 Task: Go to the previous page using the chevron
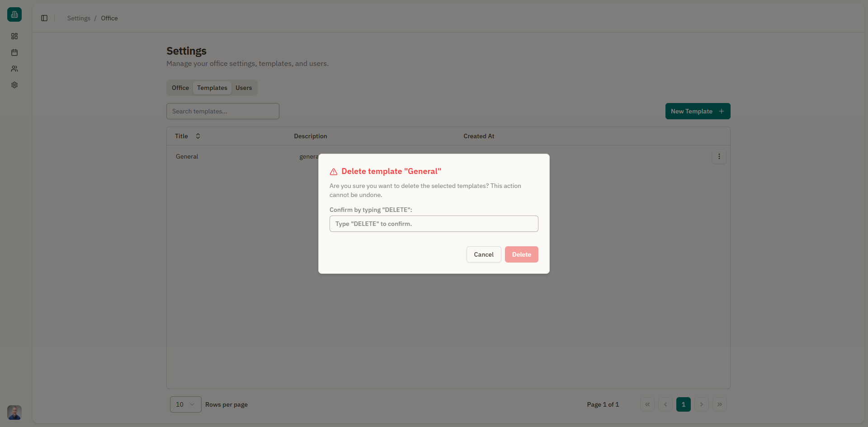point(665,404)
